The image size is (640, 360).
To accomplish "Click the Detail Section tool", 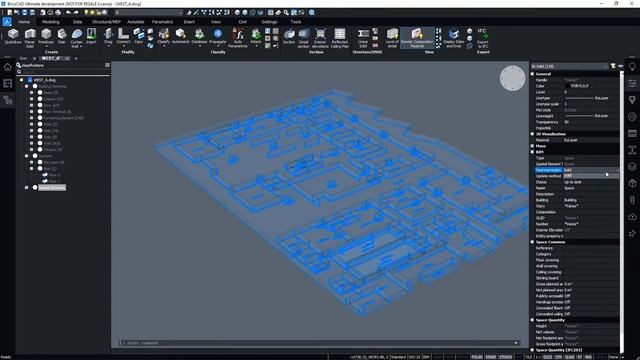I will pyautogui.click(x=304, y=38).
